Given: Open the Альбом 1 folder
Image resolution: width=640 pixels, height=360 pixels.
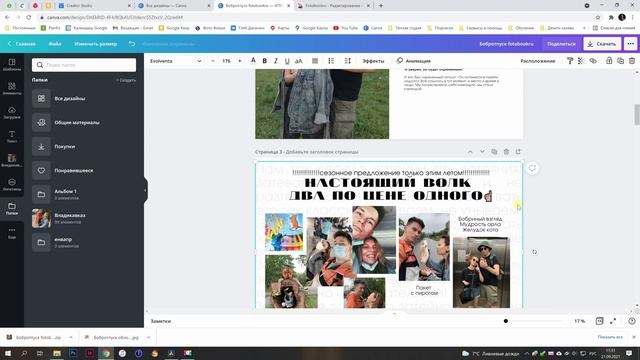Looking at the screenshot, I should [84, 194].
